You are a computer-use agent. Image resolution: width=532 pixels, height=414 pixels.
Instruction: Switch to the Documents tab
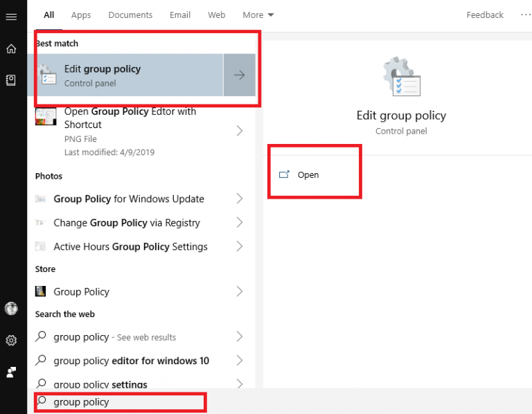130,15
